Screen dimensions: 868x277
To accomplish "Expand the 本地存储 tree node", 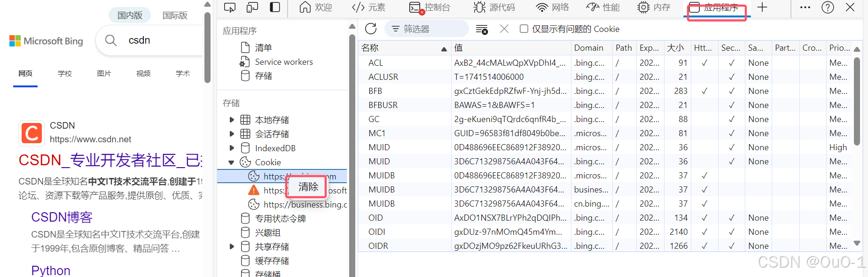I will (x=232, y=120).
